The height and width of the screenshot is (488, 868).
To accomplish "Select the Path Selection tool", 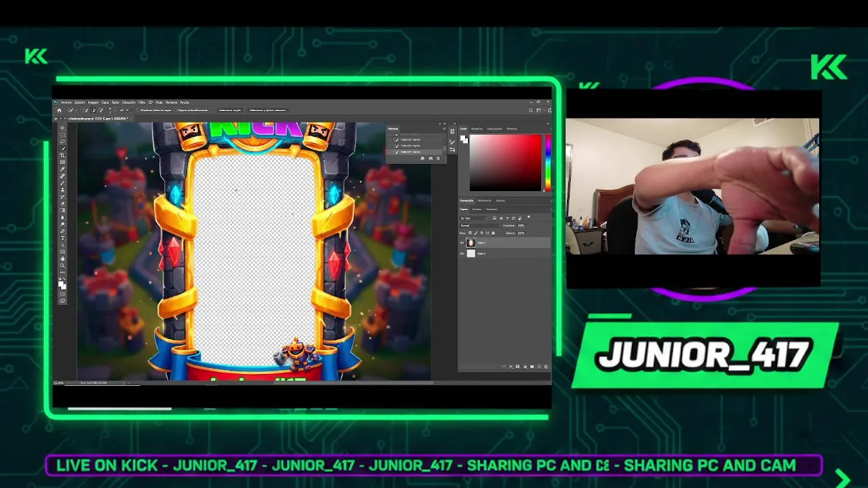I will tap(63, 245).
